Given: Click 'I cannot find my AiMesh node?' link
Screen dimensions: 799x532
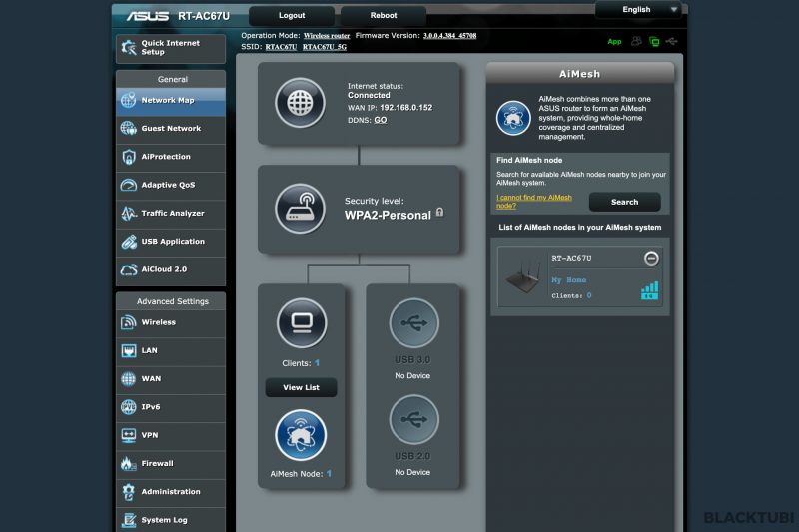Looking at the screenshot, I should 534,201.
